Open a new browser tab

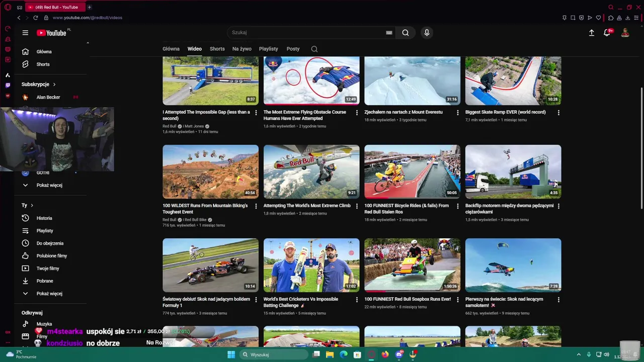pos(89,7)
